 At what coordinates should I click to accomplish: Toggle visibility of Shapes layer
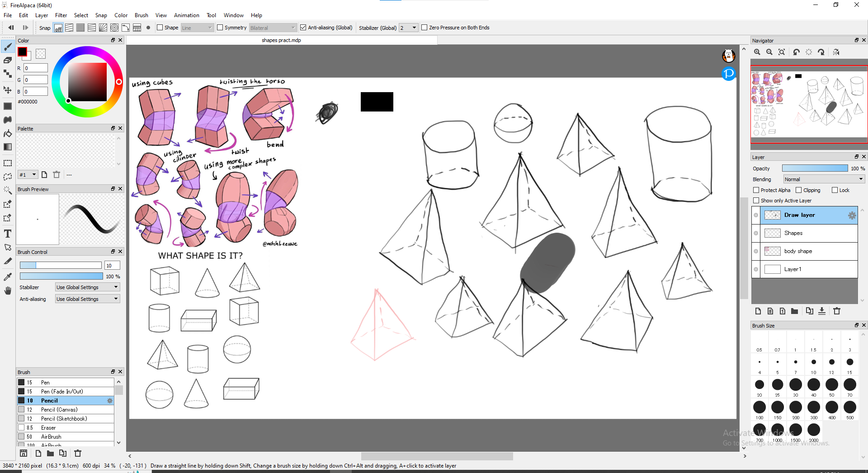coord(756,233)
